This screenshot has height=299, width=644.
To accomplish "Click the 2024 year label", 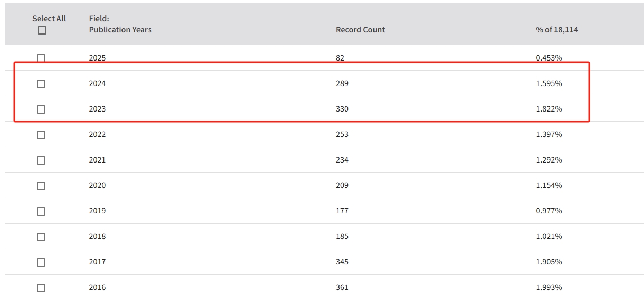I will [97, 83].
